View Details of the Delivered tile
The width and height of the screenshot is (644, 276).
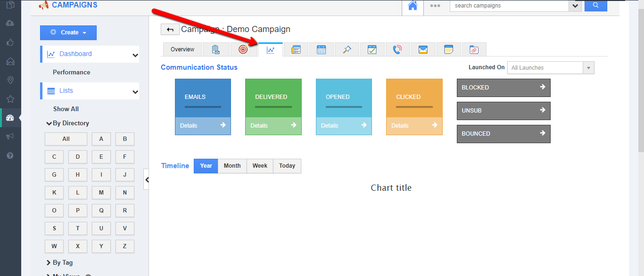coord(273,126)
